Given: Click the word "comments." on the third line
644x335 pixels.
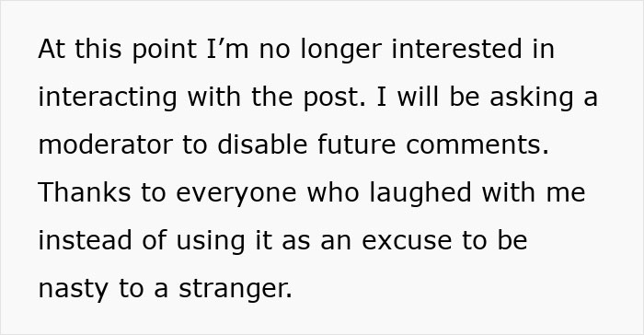Looking at the screenshot, I should tap(477, 145).
